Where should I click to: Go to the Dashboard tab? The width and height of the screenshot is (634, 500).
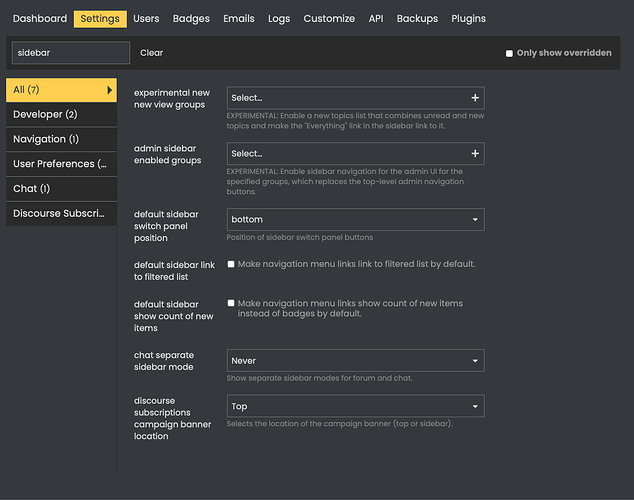tap(40, 19)
